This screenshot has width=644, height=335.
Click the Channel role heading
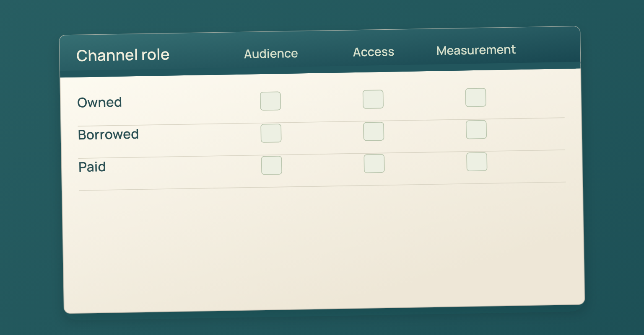pos(123,55)
